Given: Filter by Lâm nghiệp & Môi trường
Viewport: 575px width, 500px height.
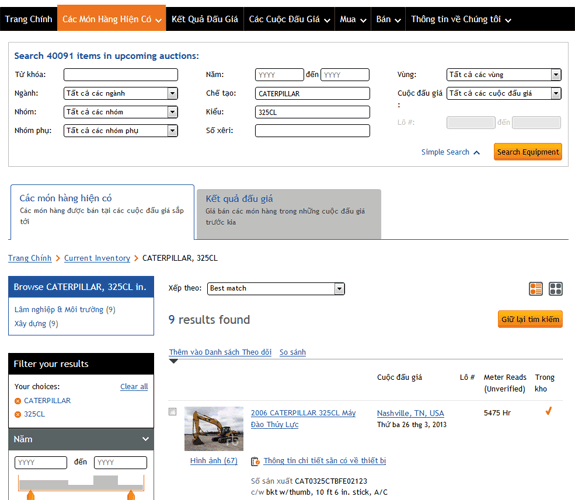Looking at the screenshot, I should 59,310.
